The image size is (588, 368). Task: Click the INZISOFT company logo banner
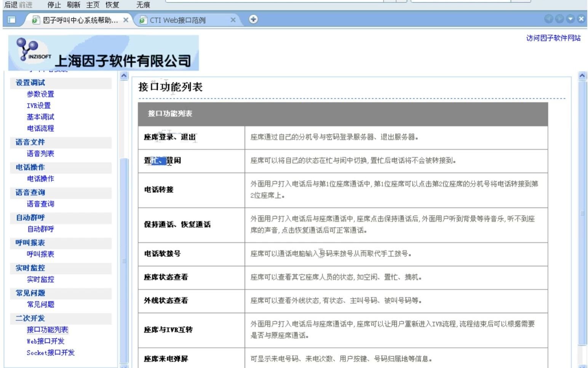tap(104, 53)
